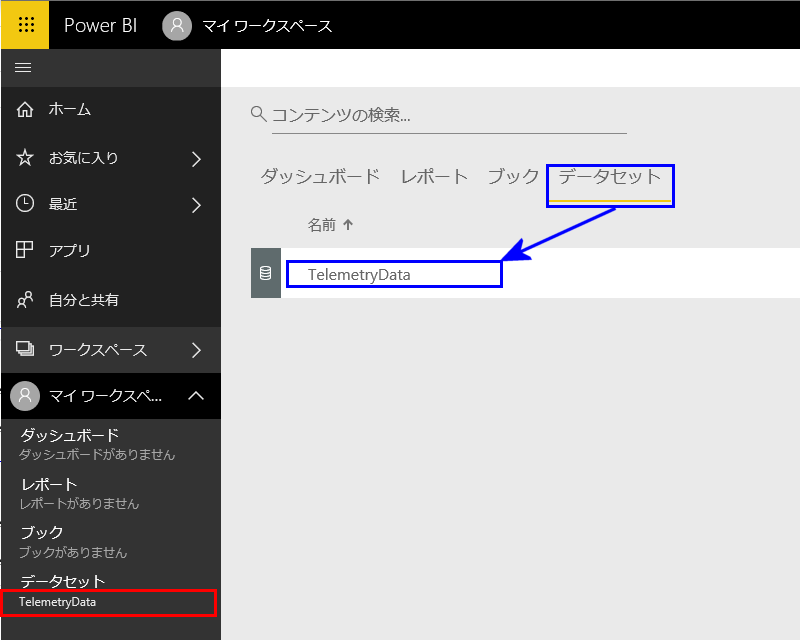800x640 pixels.
Task: Expand the お気に入り flyout chevron
Action: 196,158
